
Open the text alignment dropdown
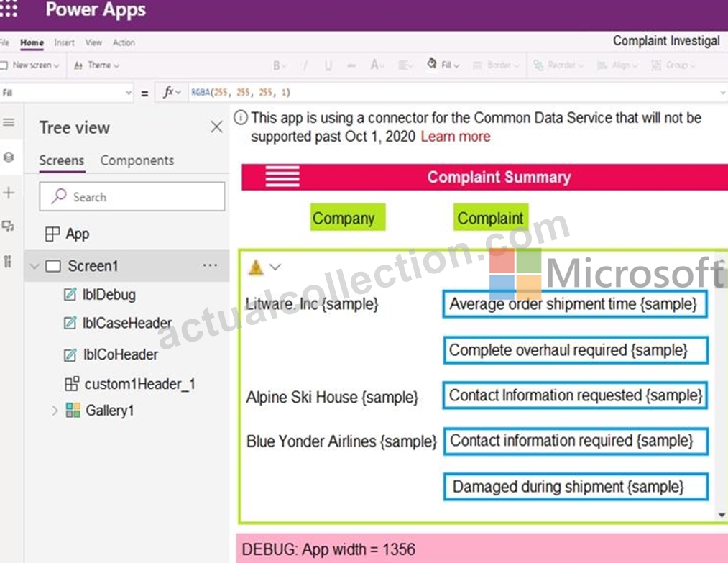[x=405, y=65]
